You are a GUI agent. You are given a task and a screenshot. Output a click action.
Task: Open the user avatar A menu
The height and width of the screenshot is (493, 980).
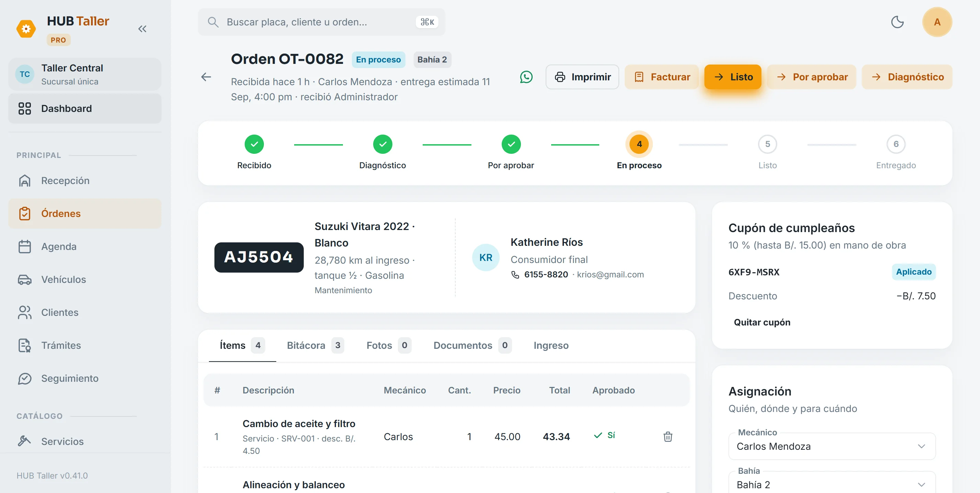click(937, 22)
